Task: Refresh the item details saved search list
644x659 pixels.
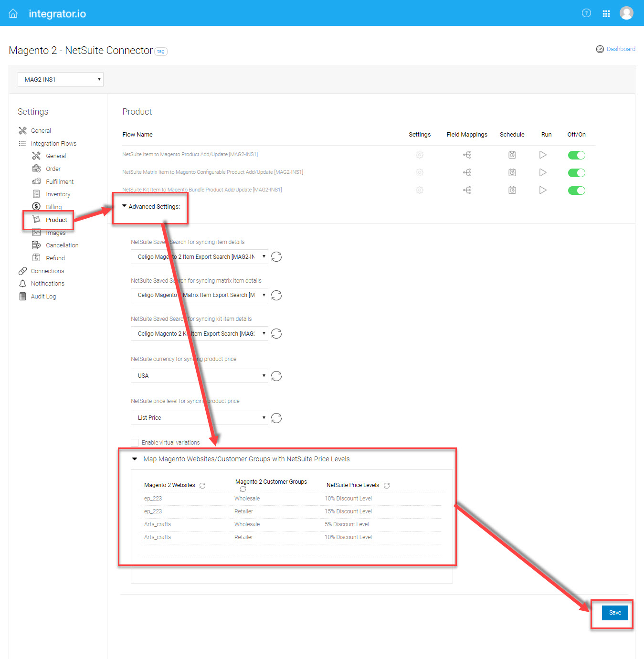Action: tap(276, 257)
